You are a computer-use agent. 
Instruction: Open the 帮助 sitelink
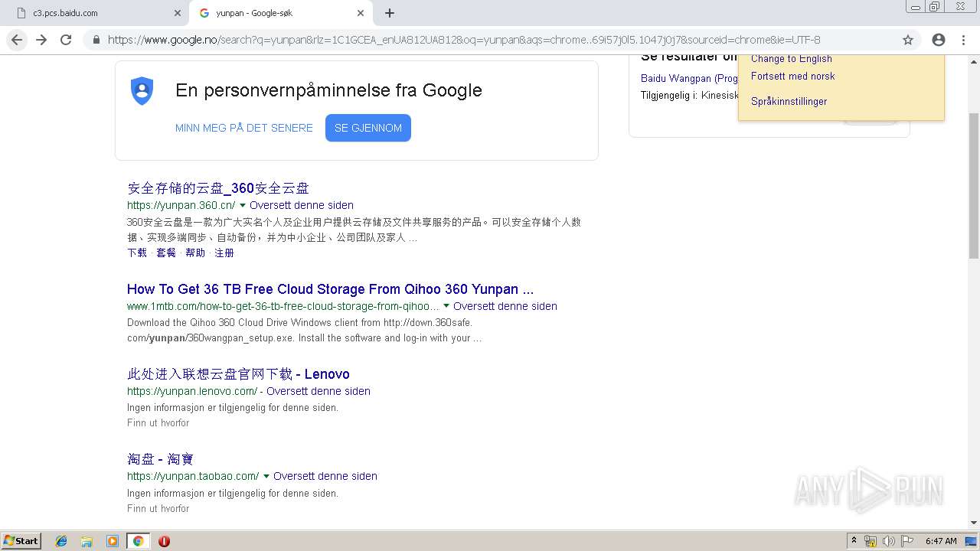(195, 253)
